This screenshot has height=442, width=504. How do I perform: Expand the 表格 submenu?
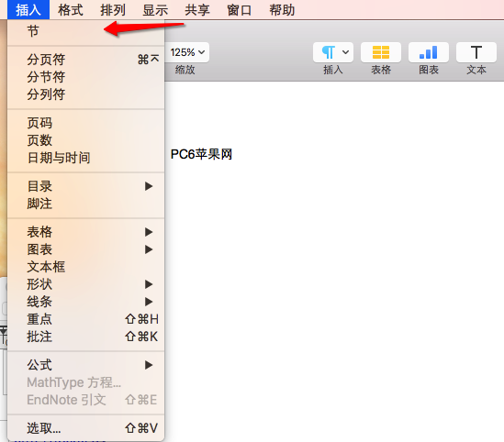[85, 232]
